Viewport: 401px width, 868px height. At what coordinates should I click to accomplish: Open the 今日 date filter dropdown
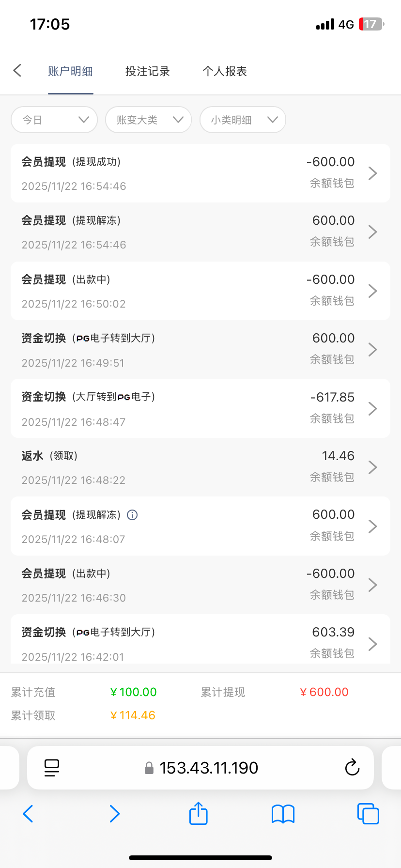click(54, 120)
